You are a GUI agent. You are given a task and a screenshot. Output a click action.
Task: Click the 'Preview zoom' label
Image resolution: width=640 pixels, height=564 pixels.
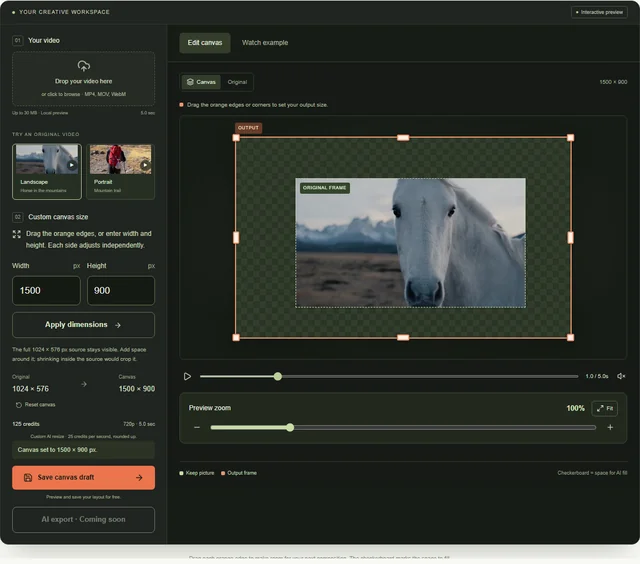209,408
